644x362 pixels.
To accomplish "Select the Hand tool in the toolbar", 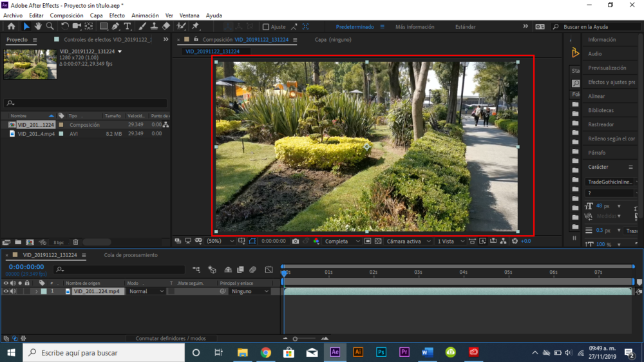I will click(38, 26).
